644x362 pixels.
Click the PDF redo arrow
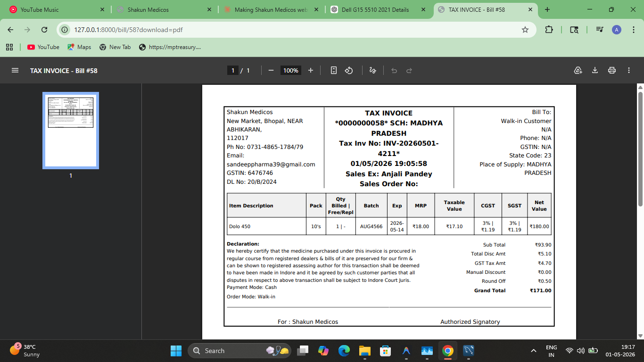tap(409, 70)
